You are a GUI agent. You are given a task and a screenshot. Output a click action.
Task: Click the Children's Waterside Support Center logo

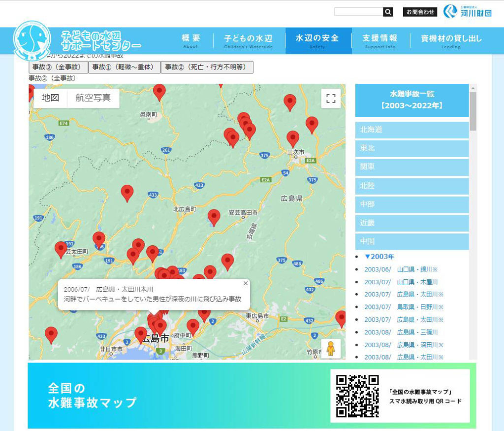(31, 41)
